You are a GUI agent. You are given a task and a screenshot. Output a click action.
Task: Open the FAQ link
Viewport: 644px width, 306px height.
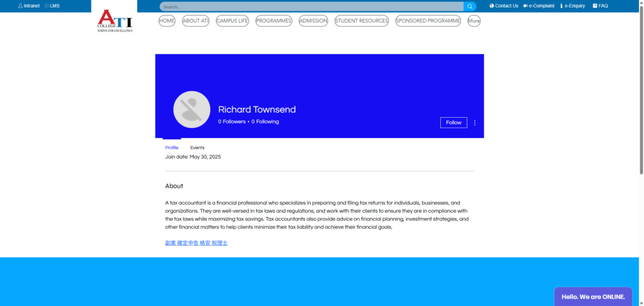pos(600,6)
